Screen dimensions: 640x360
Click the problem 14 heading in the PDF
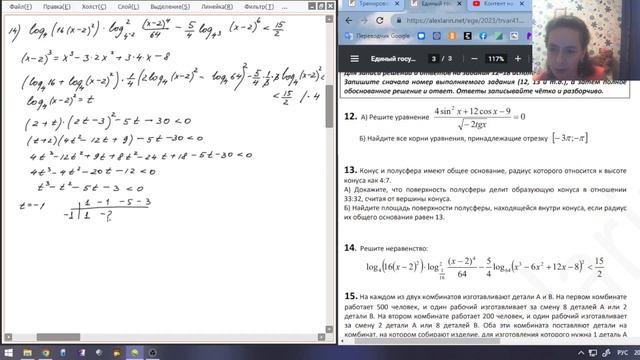click(x=351, y=248)
